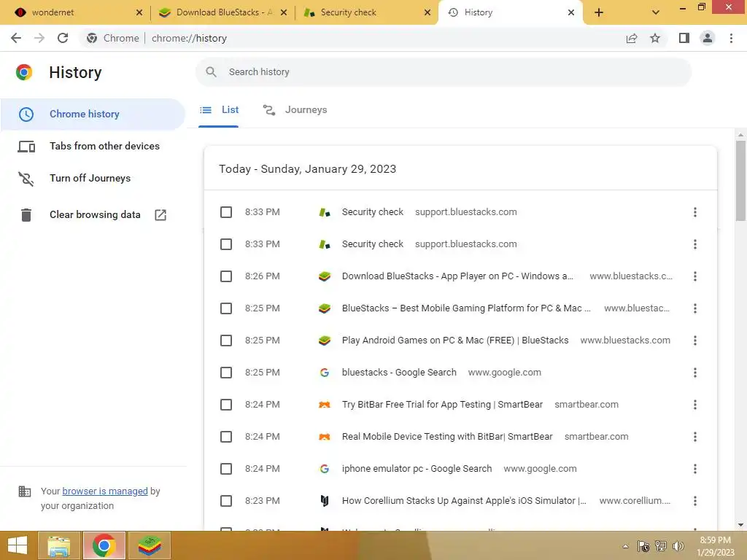Open actions menu for Download BlueStacks entry
Screen dimensions: 747x560
695,276
